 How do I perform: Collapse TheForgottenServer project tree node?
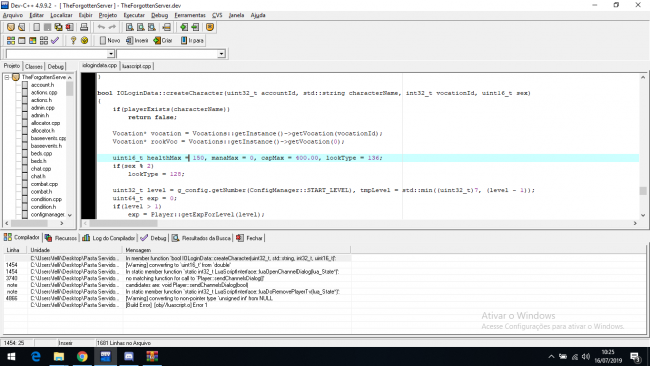click(x=7, y=77)
